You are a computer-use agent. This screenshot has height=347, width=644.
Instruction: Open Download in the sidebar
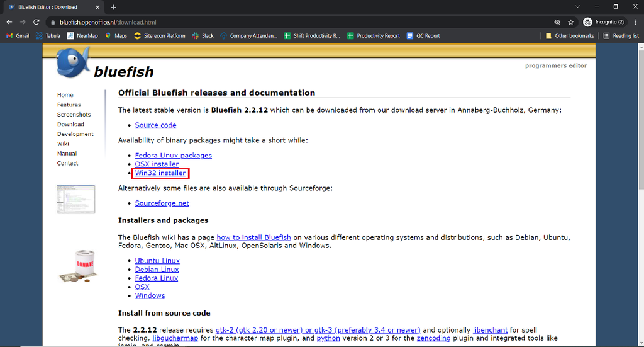[70, 124]
